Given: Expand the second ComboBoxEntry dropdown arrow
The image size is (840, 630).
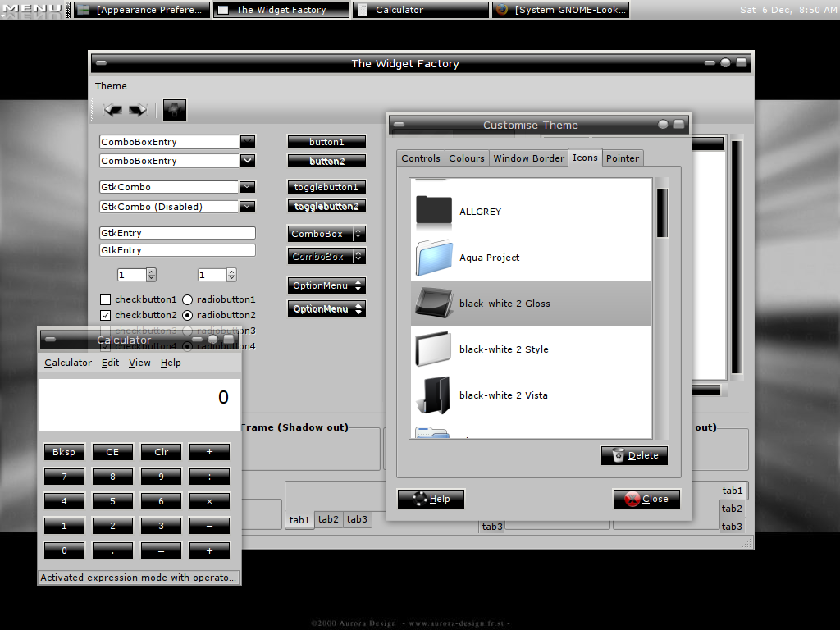Looking at the screenshot, I should tap(247, 160).
